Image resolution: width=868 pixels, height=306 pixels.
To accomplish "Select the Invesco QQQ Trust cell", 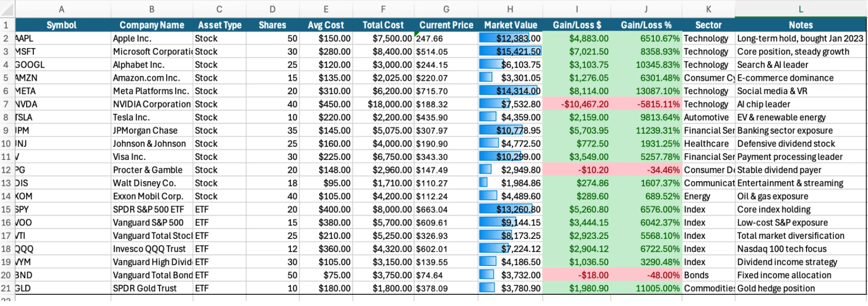I will coord(152,249).
